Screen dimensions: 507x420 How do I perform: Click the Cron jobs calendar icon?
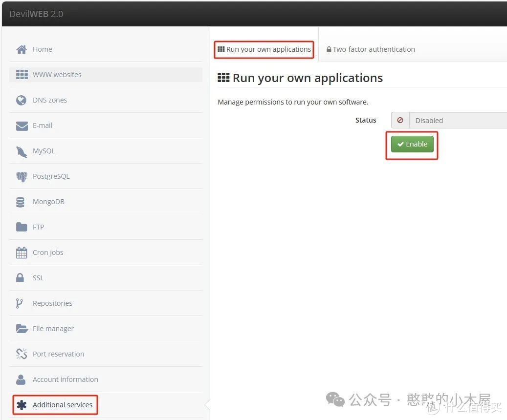click(22, 252)
